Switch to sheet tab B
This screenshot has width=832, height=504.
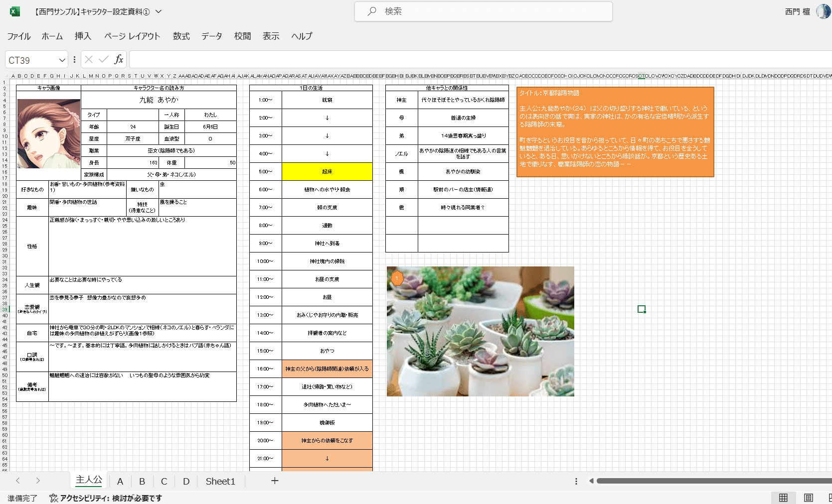click(142, 481)
